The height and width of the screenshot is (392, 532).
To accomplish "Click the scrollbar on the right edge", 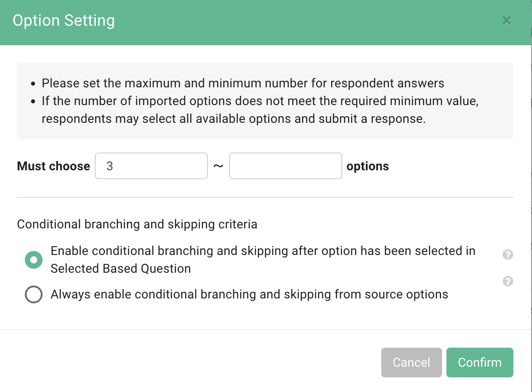I will coord(530,195).
